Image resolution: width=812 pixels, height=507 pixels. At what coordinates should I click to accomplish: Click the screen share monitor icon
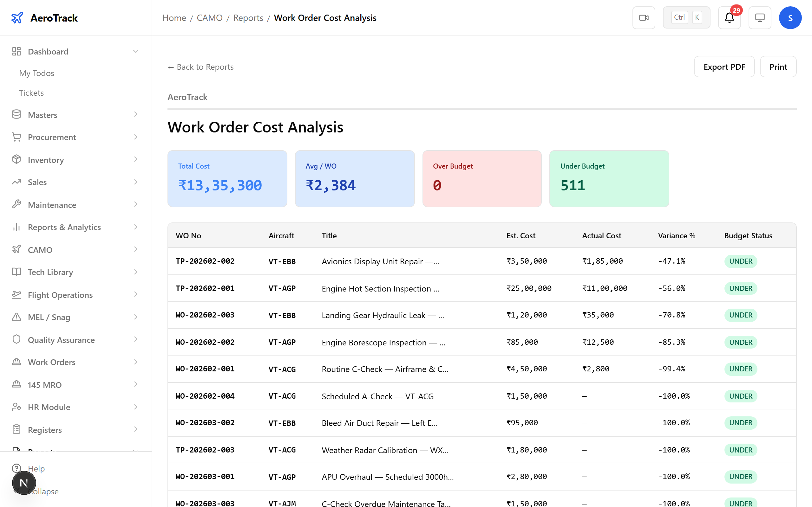760,17
